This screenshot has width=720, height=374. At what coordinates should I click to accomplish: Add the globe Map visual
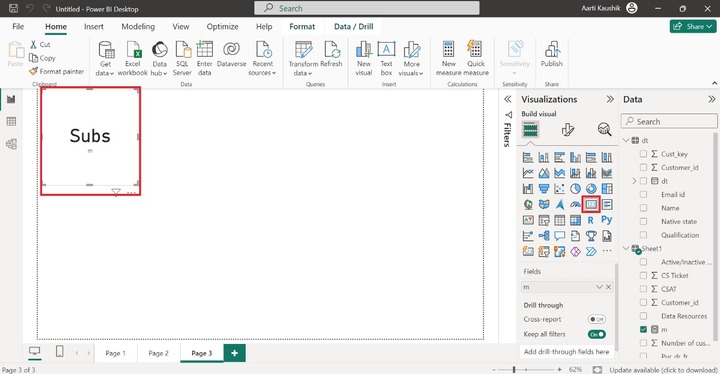point(528,204)
